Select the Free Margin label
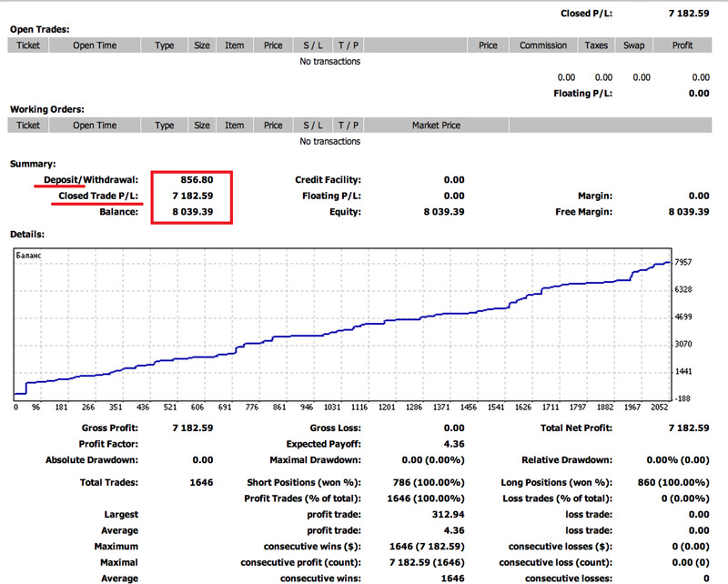The height and width of the screenshot is (584, 728). click(x=583, y=212)
